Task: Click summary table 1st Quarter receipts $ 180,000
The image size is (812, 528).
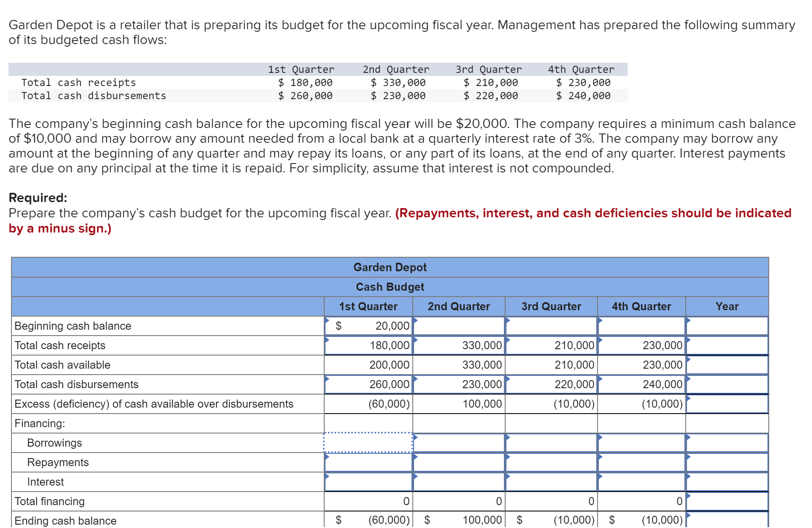Action: pos(305,83)
